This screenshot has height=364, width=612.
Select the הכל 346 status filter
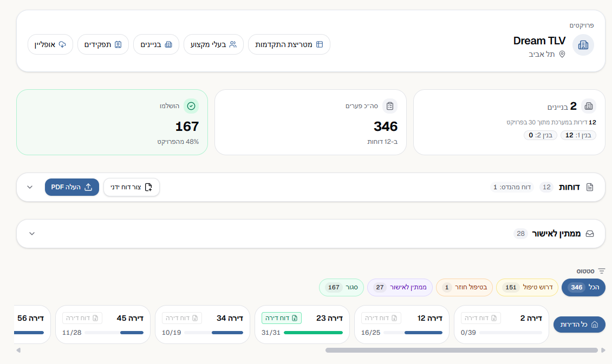click(x=583, y=287)
